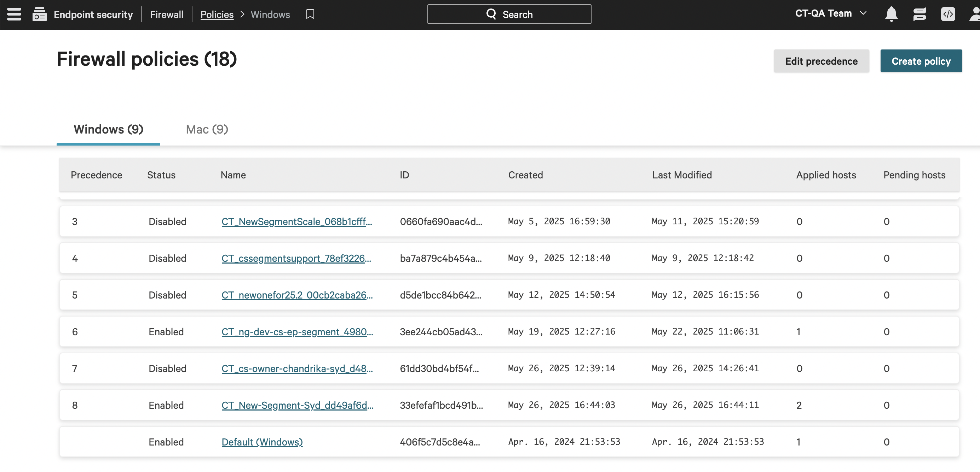Bookmark the current Windows policies page

[310, 14]
